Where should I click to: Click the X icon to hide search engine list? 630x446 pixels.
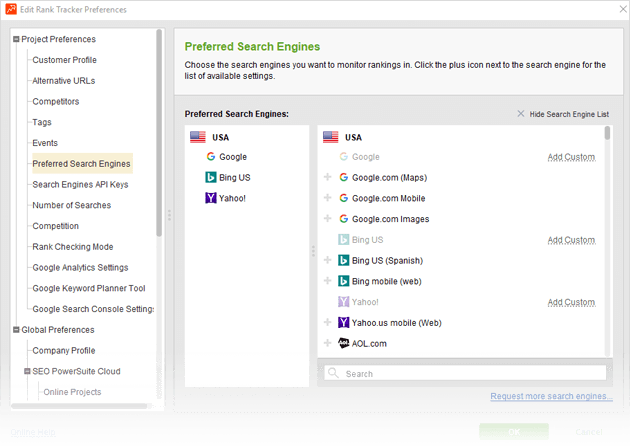(x=520, y=114)
